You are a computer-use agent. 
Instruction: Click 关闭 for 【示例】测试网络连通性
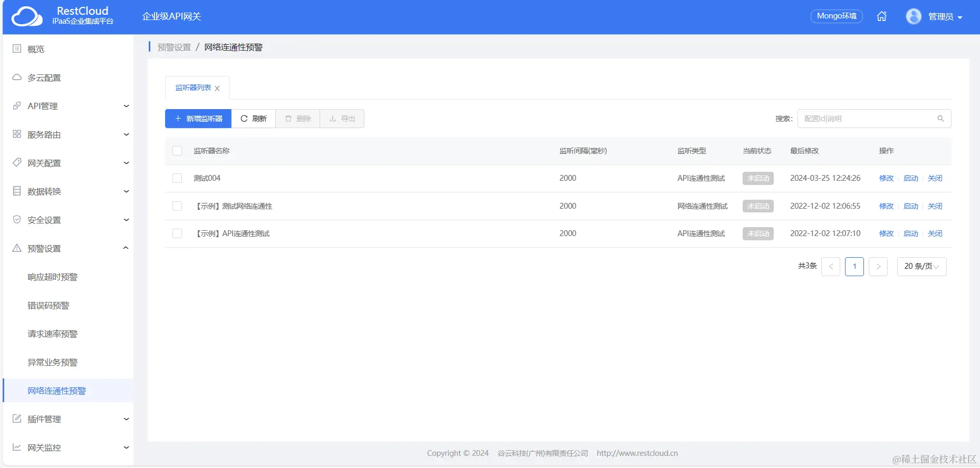(935, 206)
